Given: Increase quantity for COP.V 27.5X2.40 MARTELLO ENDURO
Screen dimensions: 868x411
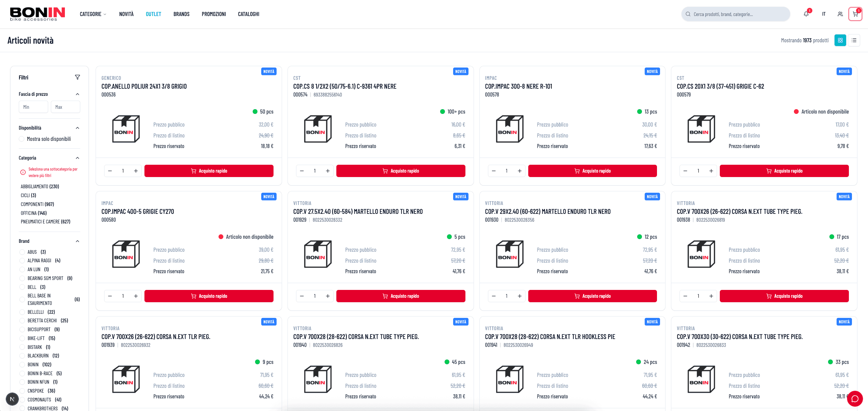Looking at the screenshot, I should click(328, 296).
